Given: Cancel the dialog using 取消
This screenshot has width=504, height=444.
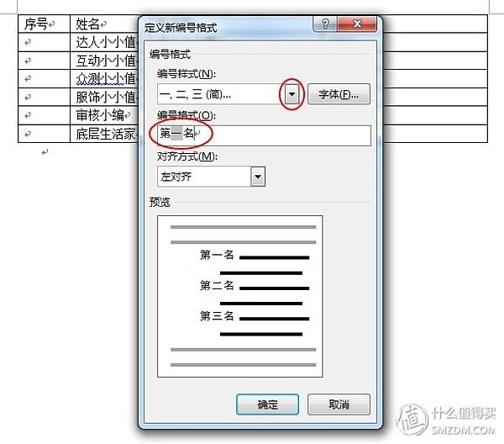Looking at the screenshot, I should (x=339, y=404).
